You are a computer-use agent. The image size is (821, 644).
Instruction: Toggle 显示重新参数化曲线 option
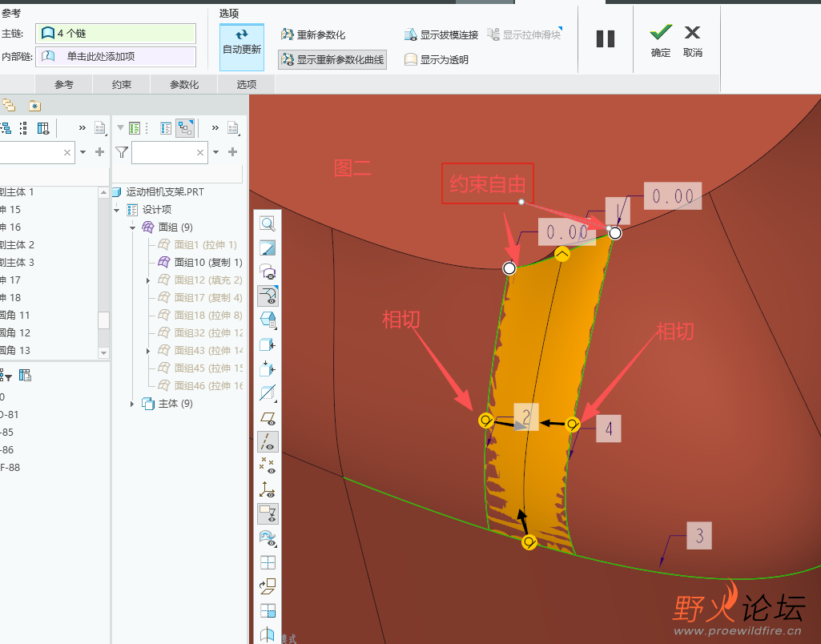[332, 60]
